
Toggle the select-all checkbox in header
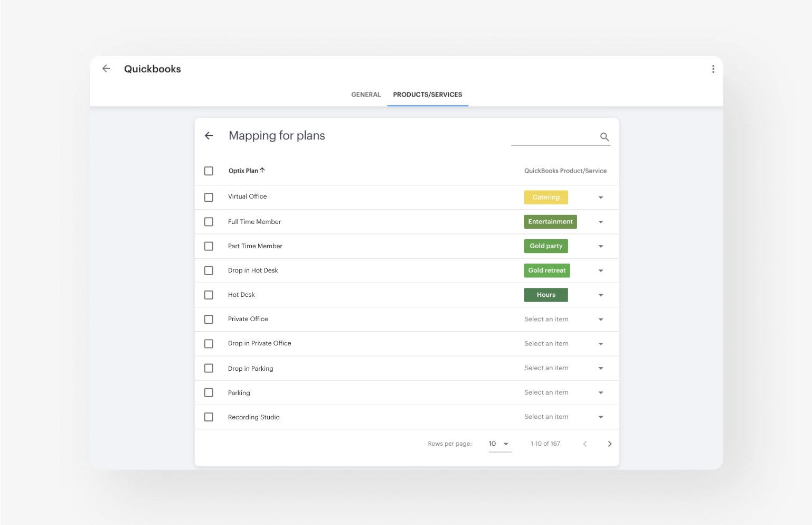click(209, 171)
